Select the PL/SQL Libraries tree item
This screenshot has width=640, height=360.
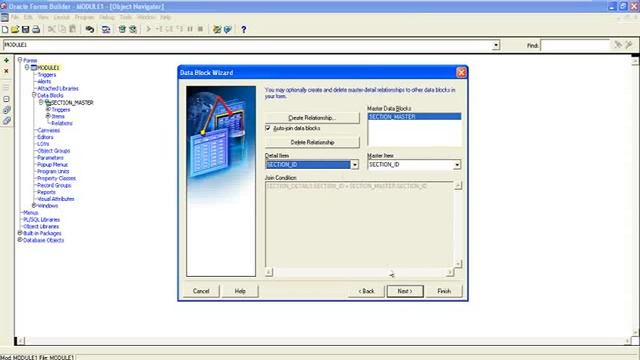[x=41, y=220]
